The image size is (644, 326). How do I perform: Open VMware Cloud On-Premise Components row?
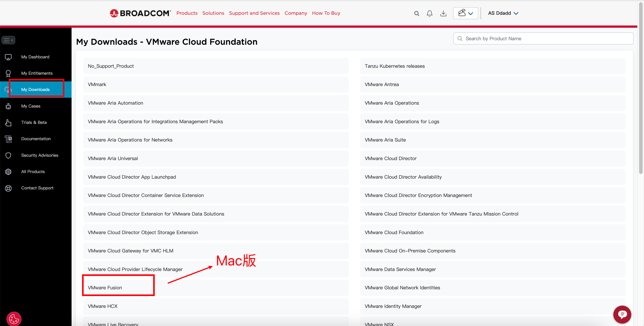coord(492,251)
